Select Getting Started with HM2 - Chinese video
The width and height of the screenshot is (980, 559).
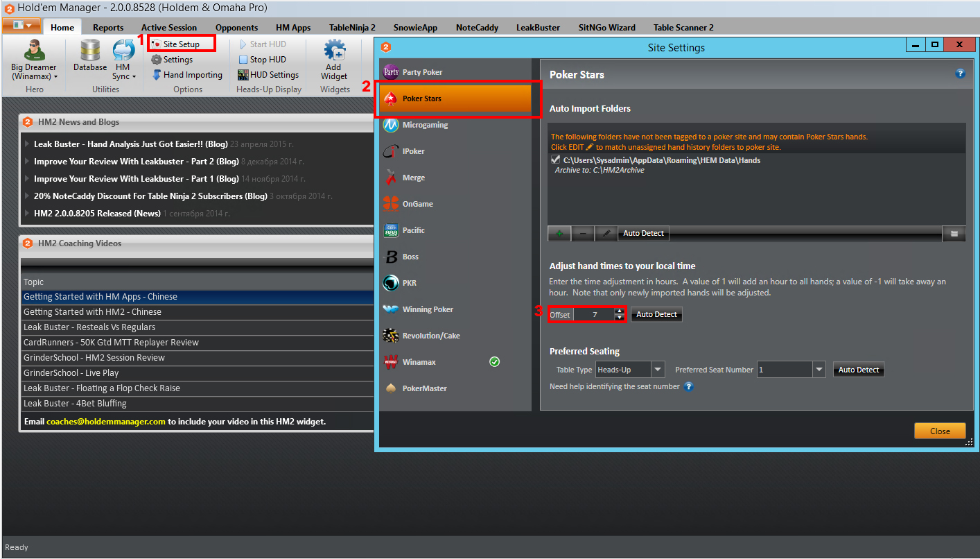pyautogui.click(x=198, y=312)
